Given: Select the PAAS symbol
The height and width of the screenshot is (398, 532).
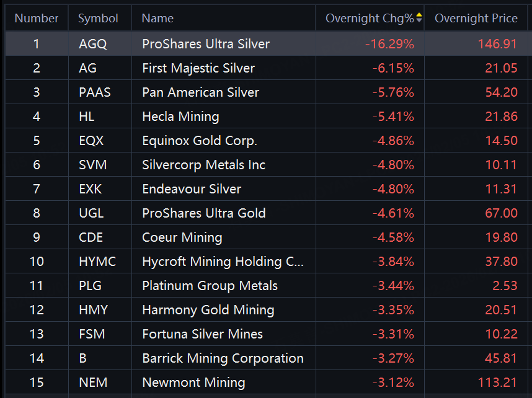Looking at the screenshot, I should point(95,92).
